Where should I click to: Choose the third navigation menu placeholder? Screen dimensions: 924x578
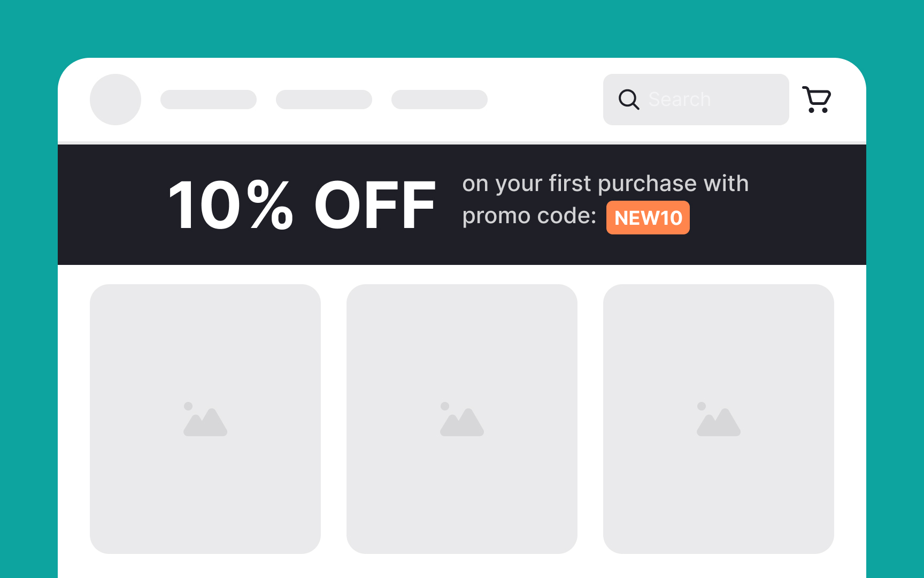click(x=440, y=100)
